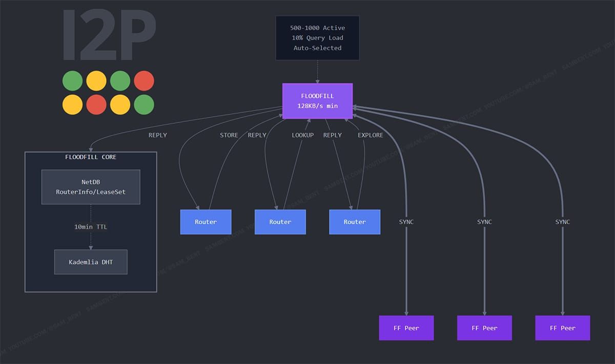
Task: Expand the NetDB RouterInfo/LeaseSet block
Action: pyautogui.click(x=91, y=187)
